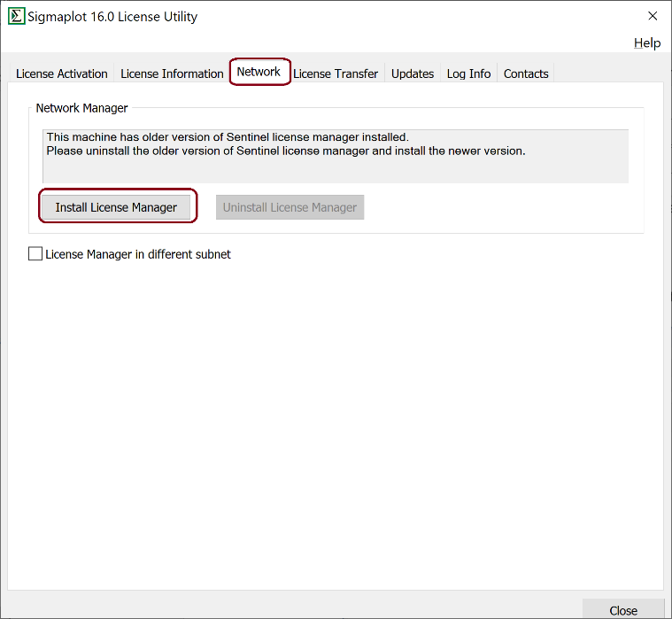Screen dimensions: 672x619
Task: Open the License Activation tab
Action: pos(62,74)
